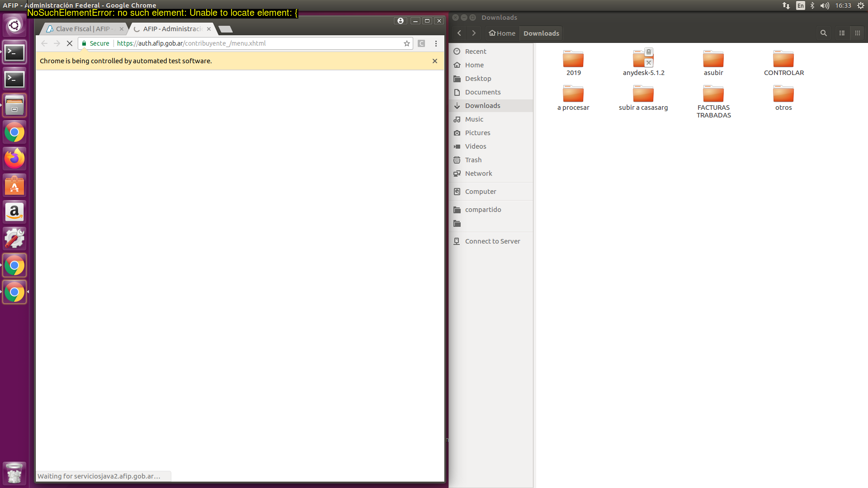This screenshot has height=488, width=868.
Task: Click Downloads path bar button
Action: pyautogui.click(x=541, y=33)
